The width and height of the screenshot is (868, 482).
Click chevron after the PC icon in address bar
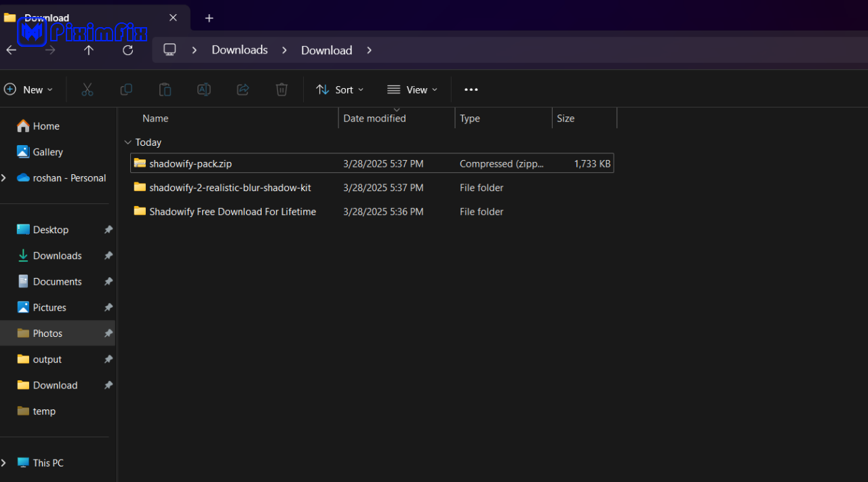195,50
